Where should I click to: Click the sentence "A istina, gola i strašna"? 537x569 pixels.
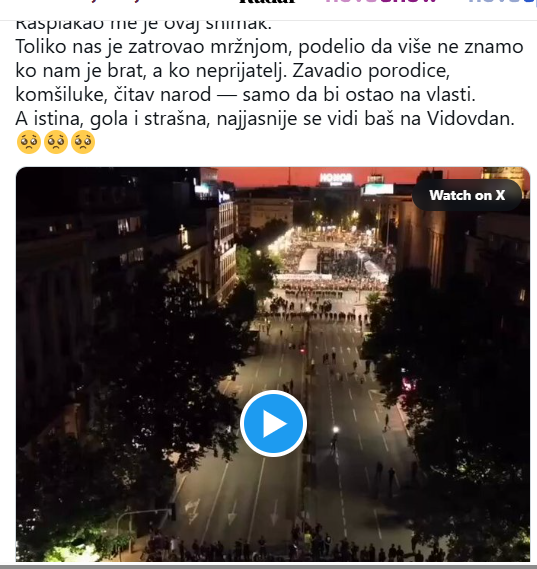pos(112,119)
